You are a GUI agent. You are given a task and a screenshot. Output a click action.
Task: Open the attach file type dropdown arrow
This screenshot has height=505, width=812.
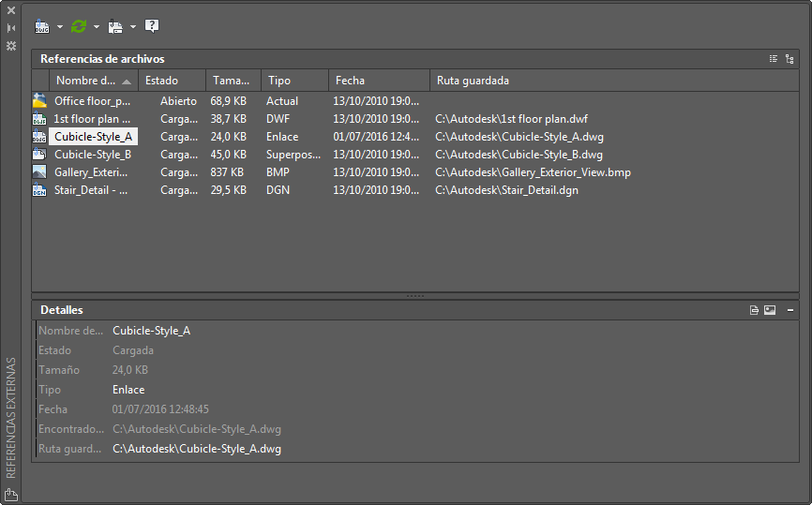point(60,27)
